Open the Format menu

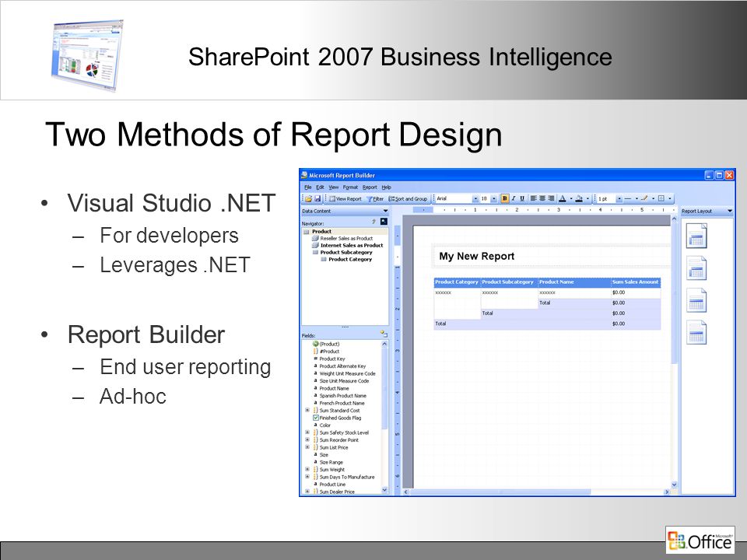point(350,187)
